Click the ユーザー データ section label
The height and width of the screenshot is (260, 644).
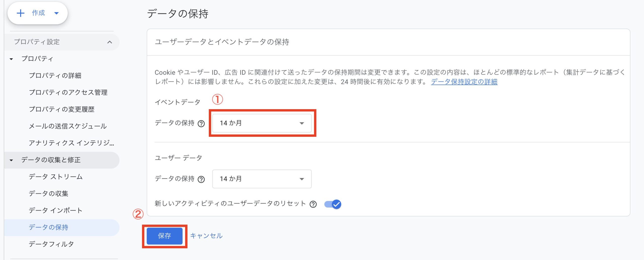[178, 158]
